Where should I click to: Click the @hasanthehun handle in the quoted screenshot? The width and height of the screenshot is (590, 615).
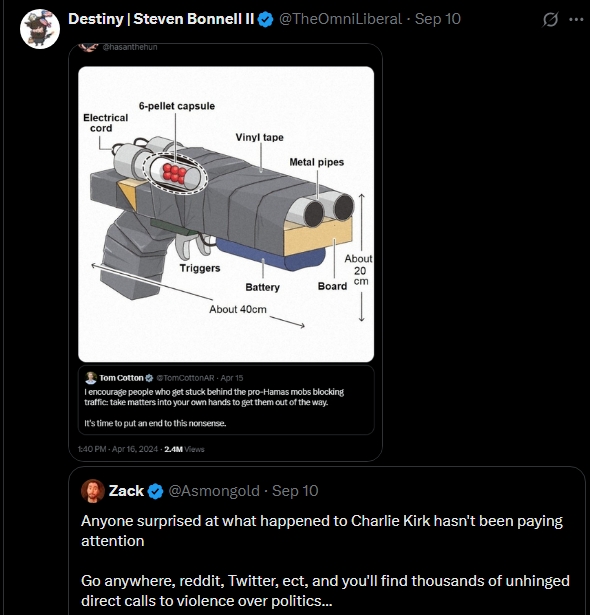tap(130, 47)
